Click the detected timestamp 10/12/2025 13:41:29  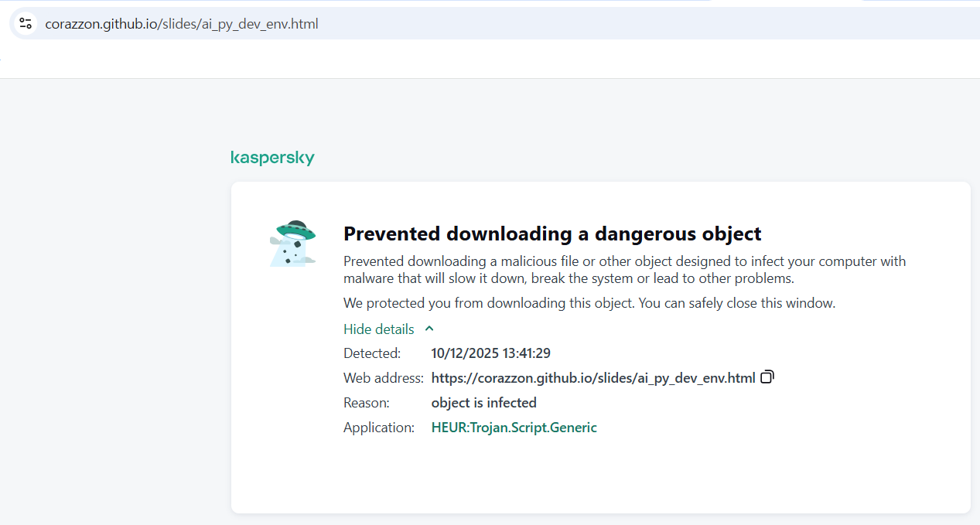(490, 353)
